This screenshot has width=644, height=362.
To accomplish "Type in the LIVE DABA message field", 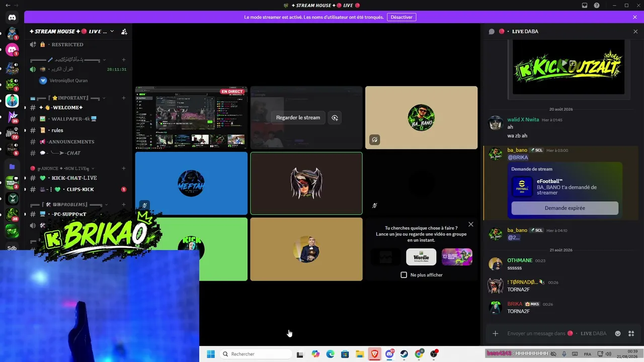I will [x=558, y=333].
